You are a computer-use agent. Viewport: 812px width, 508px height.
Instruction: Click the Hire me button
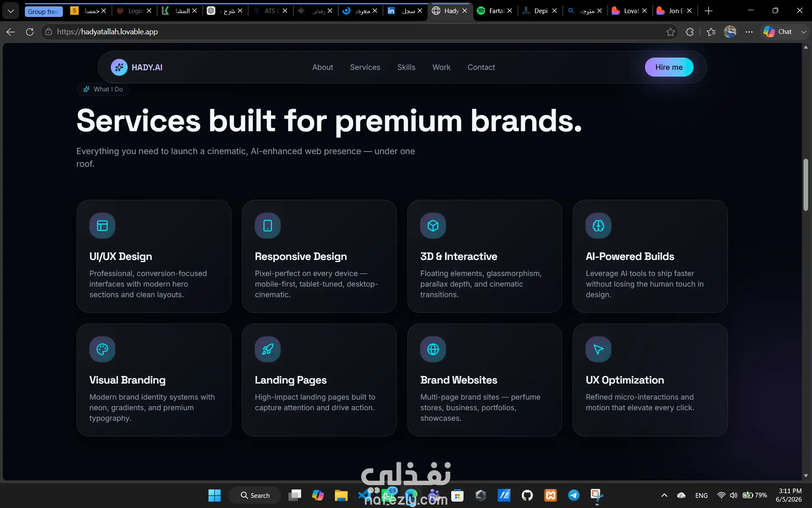[x=669, y=67]
